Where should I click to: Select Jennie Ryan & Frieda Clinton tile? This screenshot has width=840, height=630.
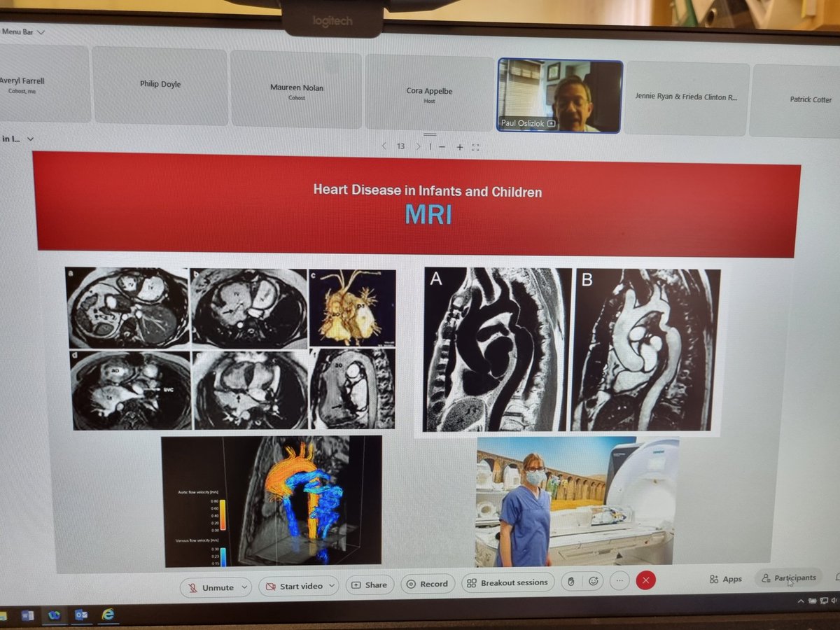pos(687,99)
